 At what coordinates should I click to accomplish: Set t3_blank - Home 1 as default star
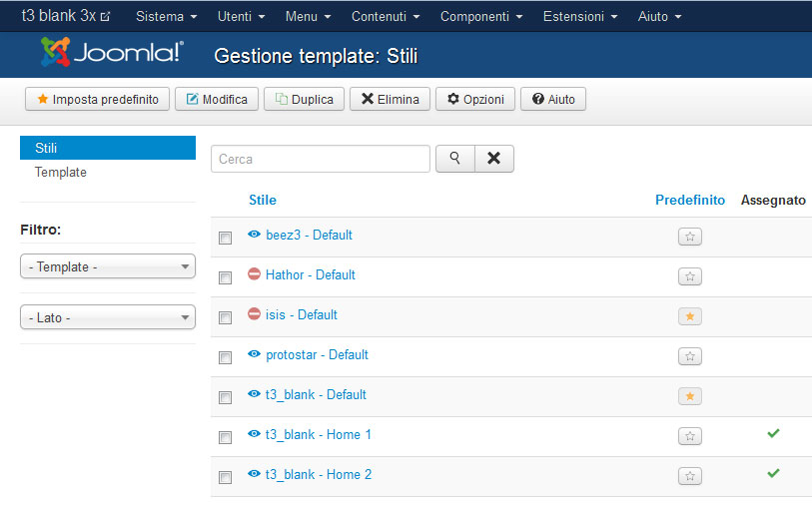(x=690, y=436)
